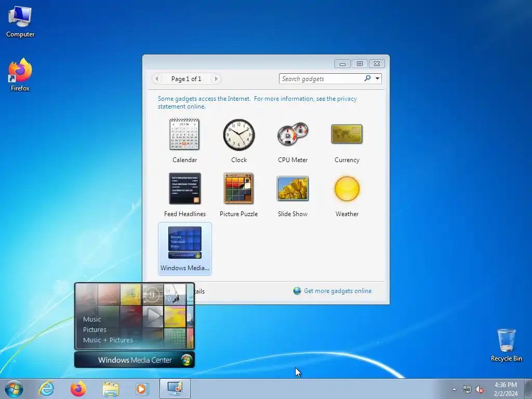Click the muted volume tray icon
Image resolution: width=532 pixels, height=399 pixels.
pos(480,389)
